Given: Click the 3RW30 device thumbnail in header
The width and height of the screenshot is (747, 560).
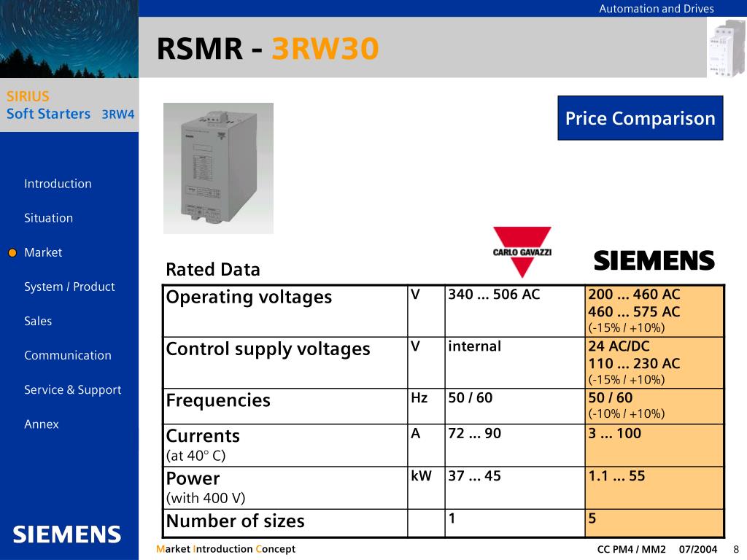Looking at the screenshot, I should tap(727, 47).
